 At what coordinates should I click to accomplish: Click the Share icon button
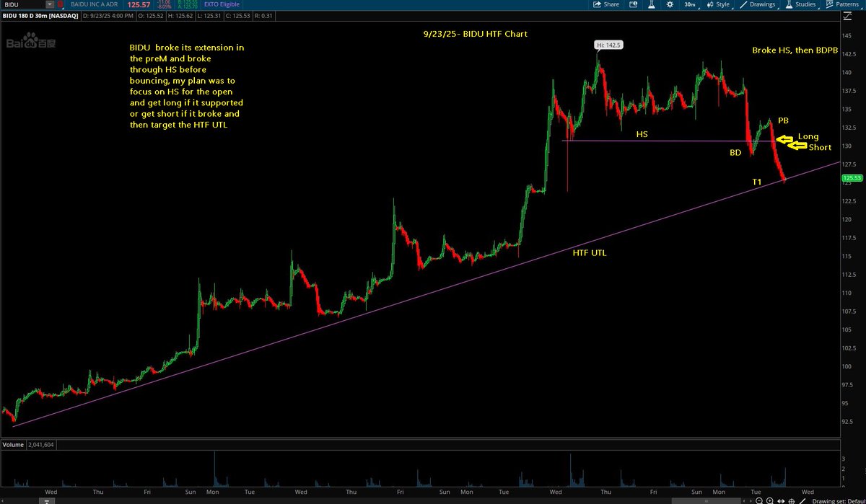(605, 4)
